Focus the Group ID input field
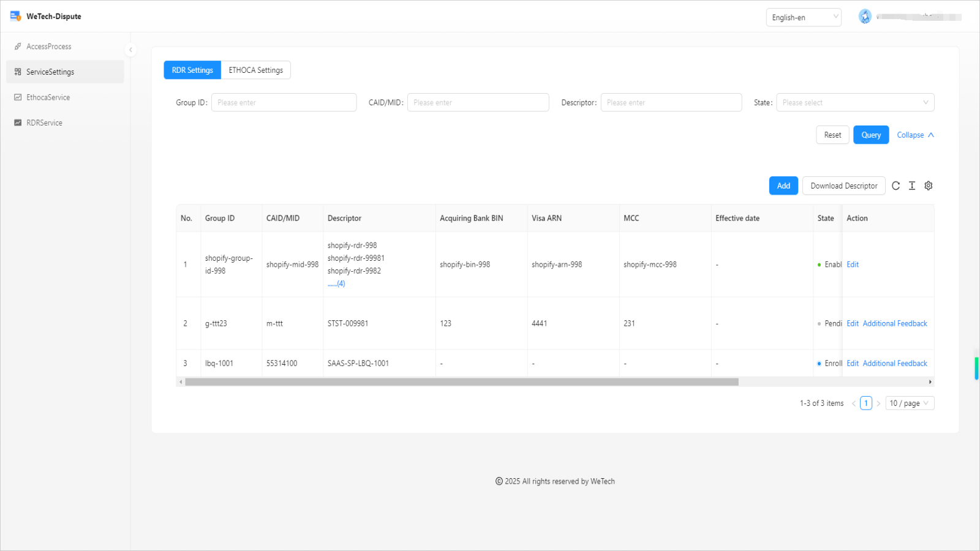Image resolution: width=980 pixels, height=551 pixels. point(284,102)
